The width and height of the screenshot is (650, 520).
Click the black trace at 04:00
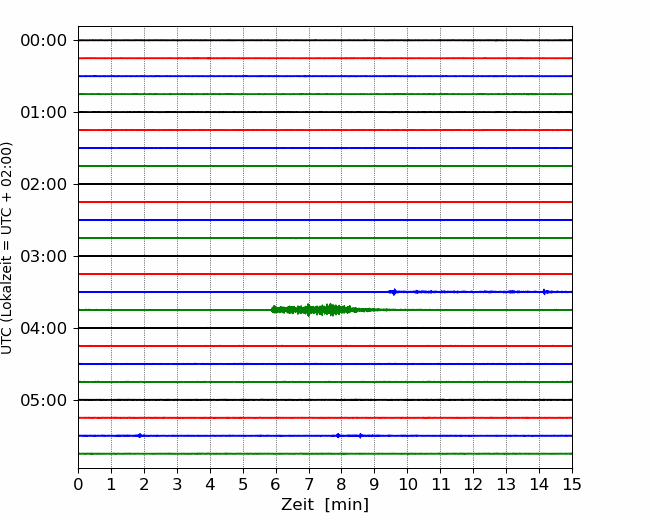pos(325,328)
